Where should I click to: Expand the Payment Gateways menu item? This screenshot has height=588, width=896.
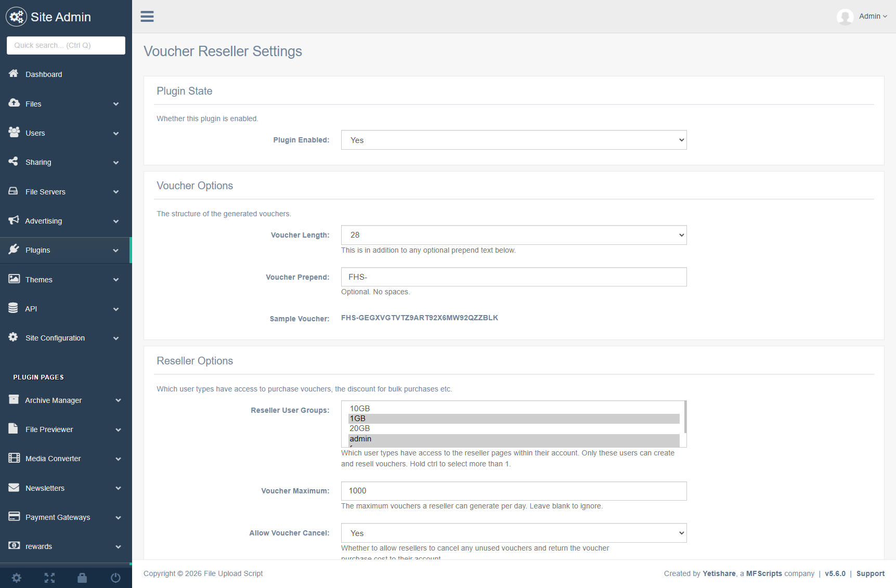pos(65,517)
